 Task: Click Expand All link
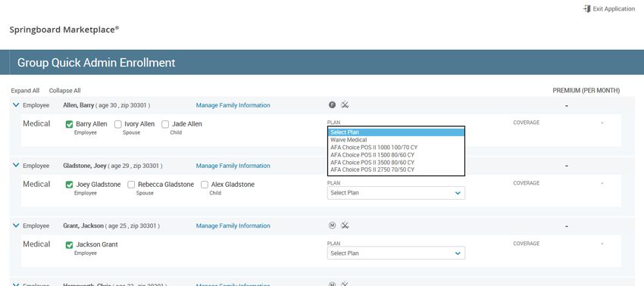pyautogui.click(x=25, y=91)
